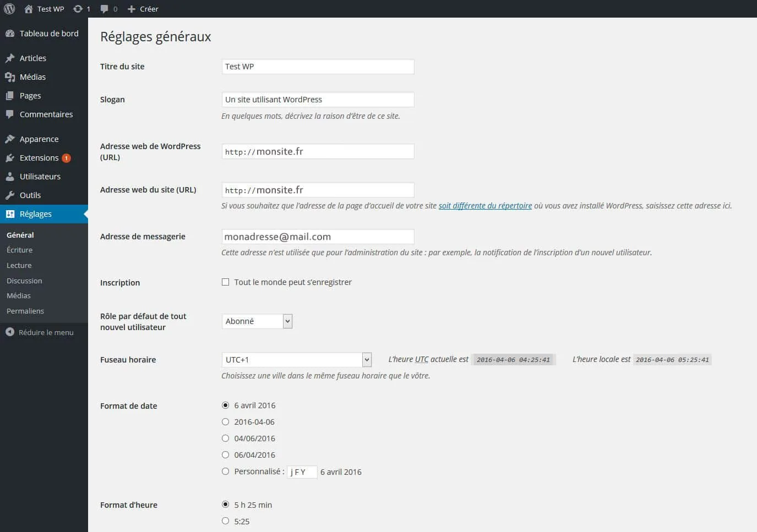Open the comments bubble icon in top bar
The width and height of the screenshot is (757, 532).
click(104, 9)
